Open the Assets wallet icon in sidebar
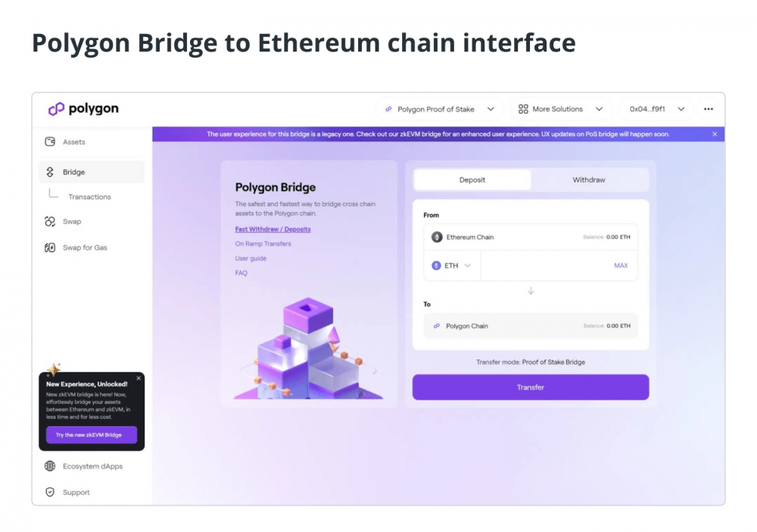Screen dimensions: 757x532 pos(50,142)
